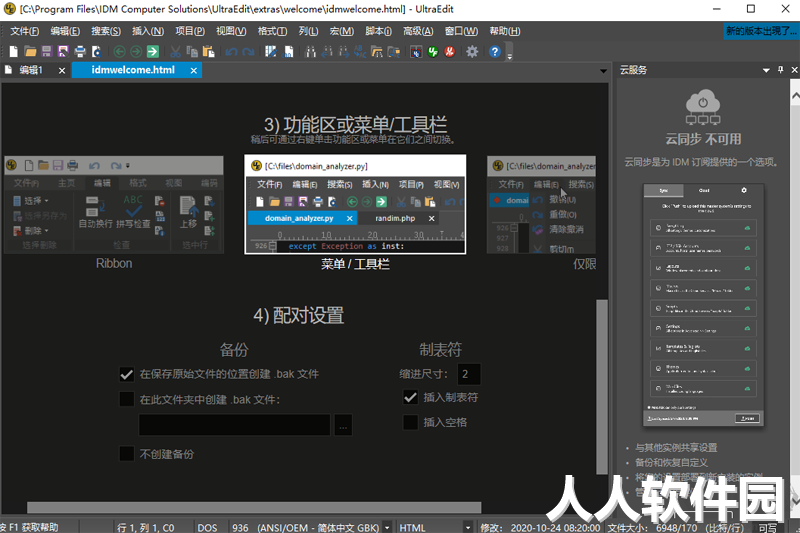Save file with the floppy disk icon
Image resolution: width=800 pixels, height=533 pixels.
click(x=46, y=52)
